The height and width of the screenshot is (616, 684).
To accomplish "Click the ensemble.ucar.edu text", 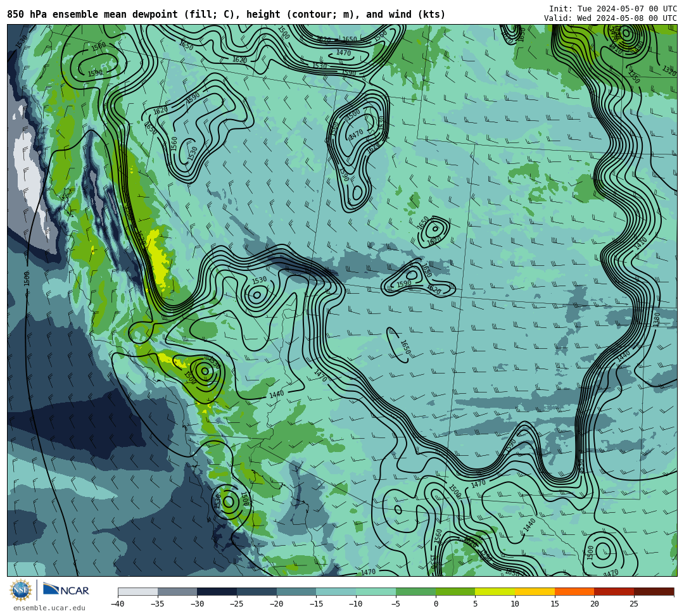I will click(49, 608).
